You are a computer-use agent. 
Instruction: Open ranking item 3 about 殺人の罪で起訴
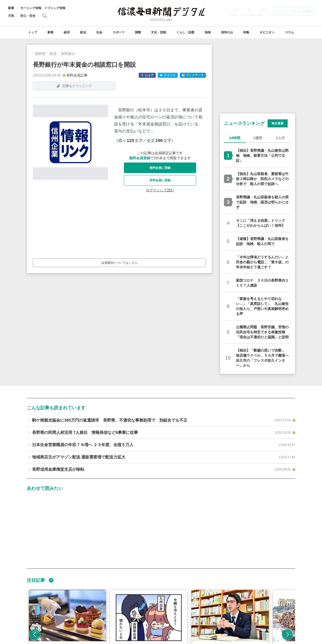tap(258, 202)
